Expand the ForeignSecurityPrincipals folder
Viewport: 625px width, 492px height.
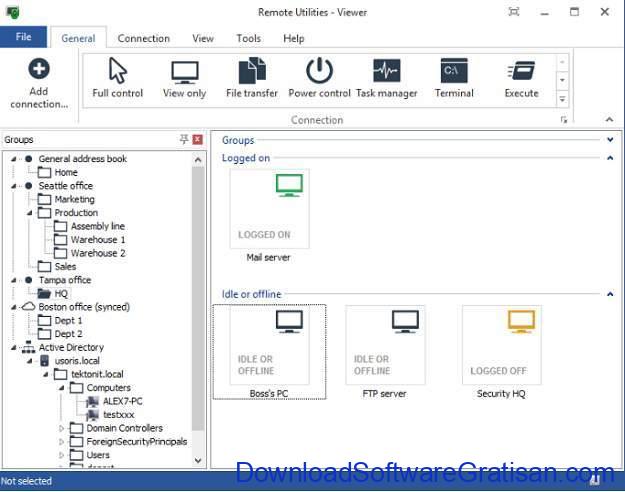point(61,442)
